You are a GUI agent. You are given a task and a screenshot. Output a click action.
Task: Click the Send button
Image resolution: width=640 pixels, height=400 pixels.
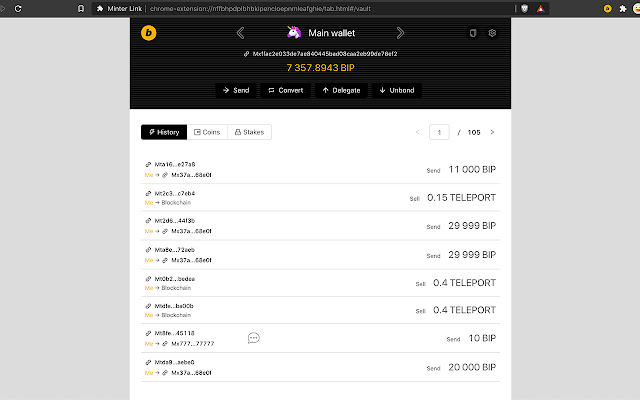pyautogui.click(x=236, y=91)
